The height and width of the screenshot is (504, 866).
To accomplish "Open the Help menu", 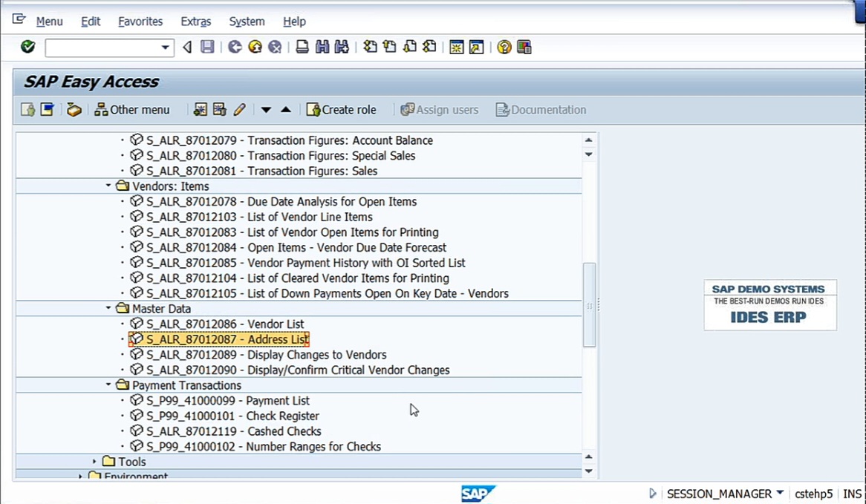I will (294, 22).
